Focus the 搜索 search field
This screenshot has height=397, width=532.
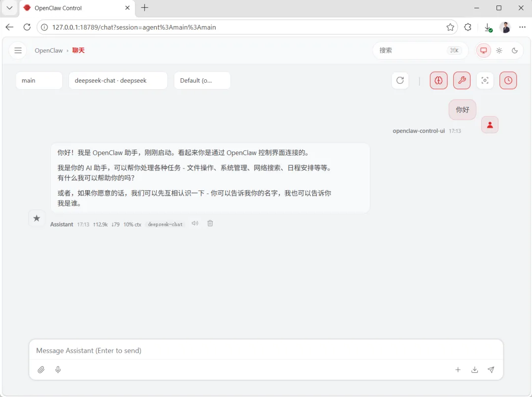(x=420, y=51)
